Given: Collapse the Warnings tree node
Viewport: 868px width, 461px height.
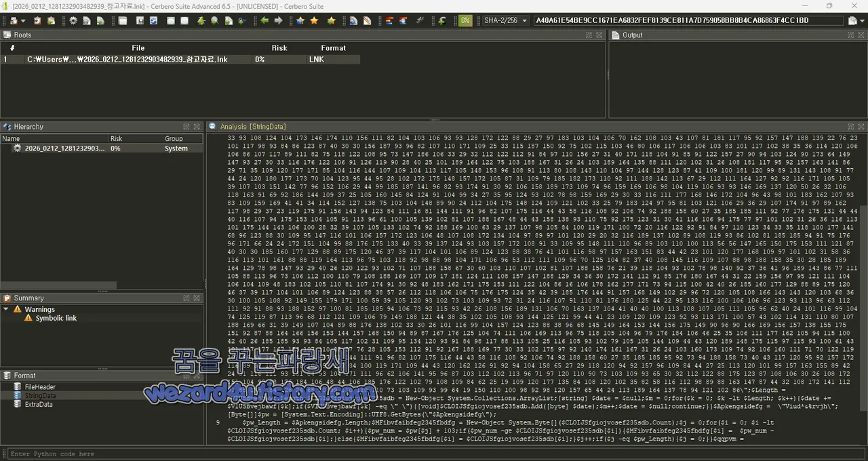Looking at the screenshot, I should [6, 310].
